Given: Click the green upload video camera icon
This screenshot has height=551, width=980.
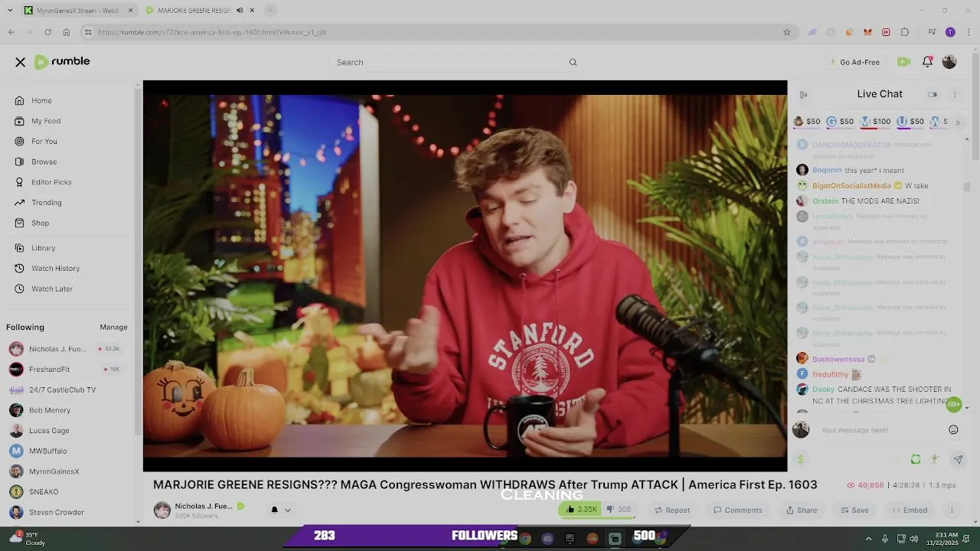Looking at the screenshot, I should tap(903, 62).
